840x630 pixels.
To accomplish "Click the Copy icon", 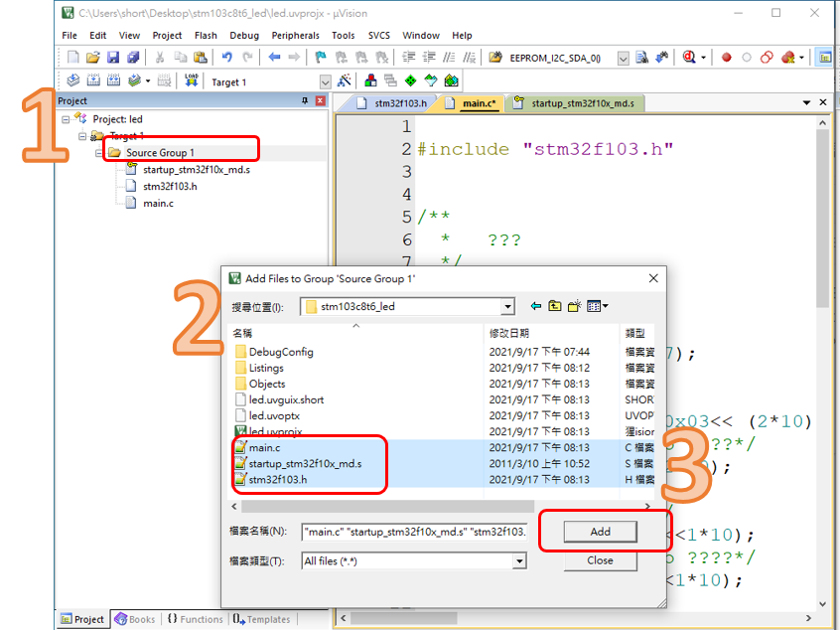I will pos(180,58).
